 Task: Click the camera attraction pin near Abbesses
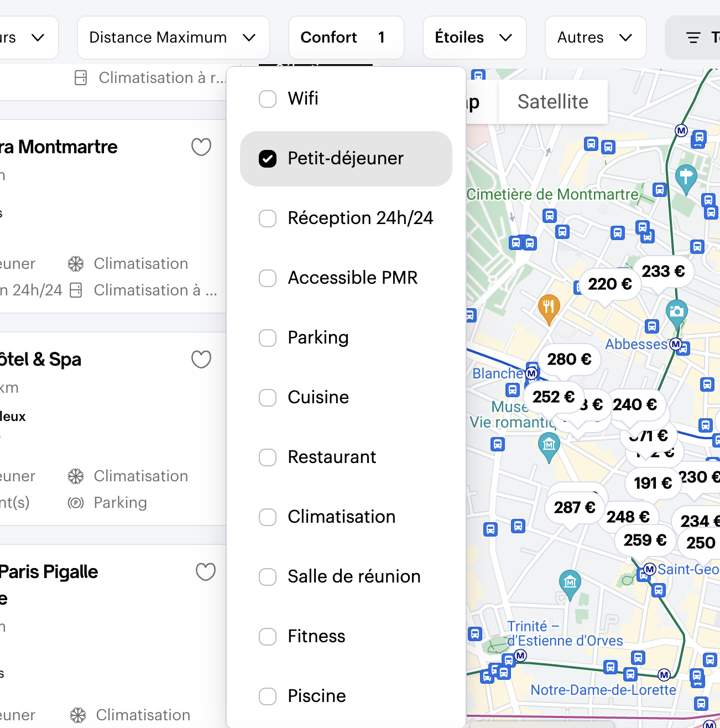tap(676, 311)
